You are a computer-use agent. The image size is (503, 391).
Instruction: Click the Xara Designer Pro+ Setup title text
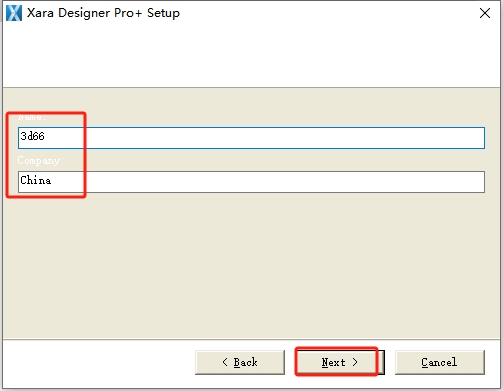[x=103, y=13]
